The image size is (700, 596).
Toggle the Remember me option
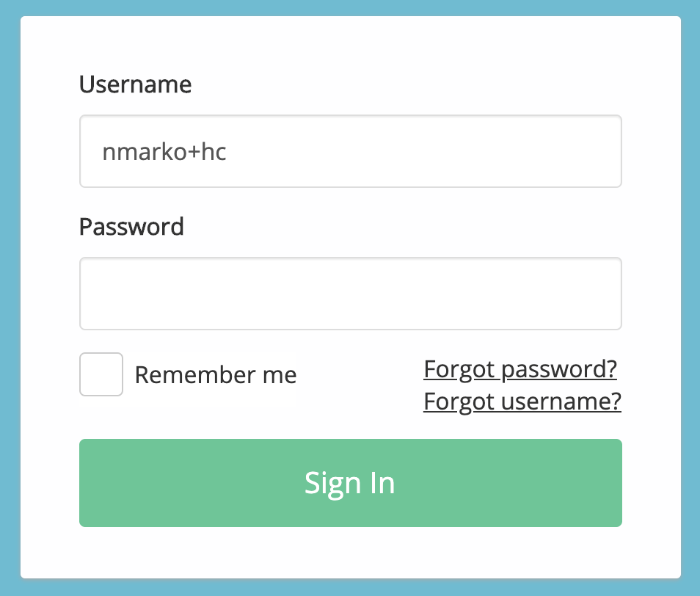coord(101,374)
